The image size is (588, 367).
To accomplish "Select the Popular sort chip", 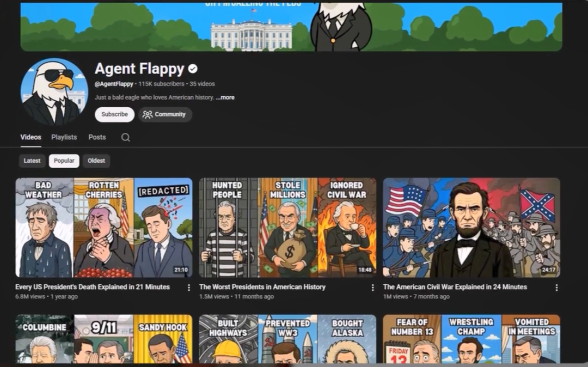I will (x=64, y=161).
